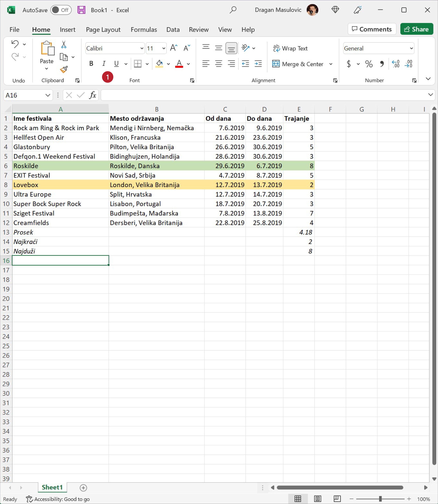Click the Redo arrow icon
This screenshot has height=504, width=438.
pos(15,57)
